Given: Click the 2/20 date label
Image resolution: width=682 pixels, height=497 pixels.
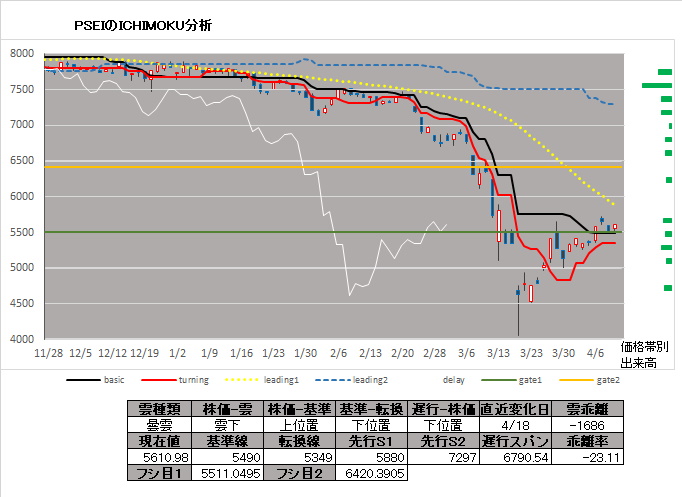Looking at the screenshot, I should (402, 353).
